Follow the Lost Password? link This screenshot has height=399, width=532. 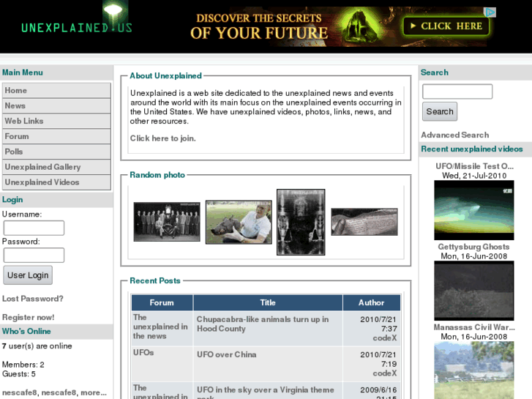(33, 299)
